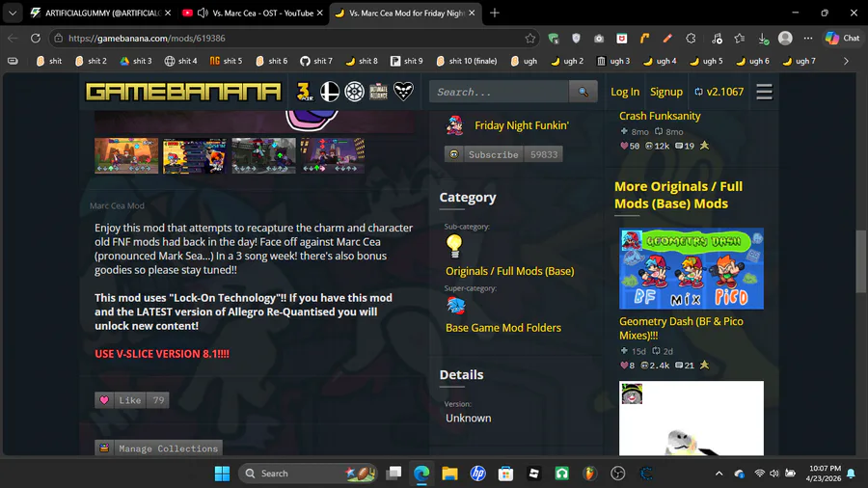Viewport: 868px width, 488px height.
Task: Like the Marc Cea mod
Action: click(132, 400)
